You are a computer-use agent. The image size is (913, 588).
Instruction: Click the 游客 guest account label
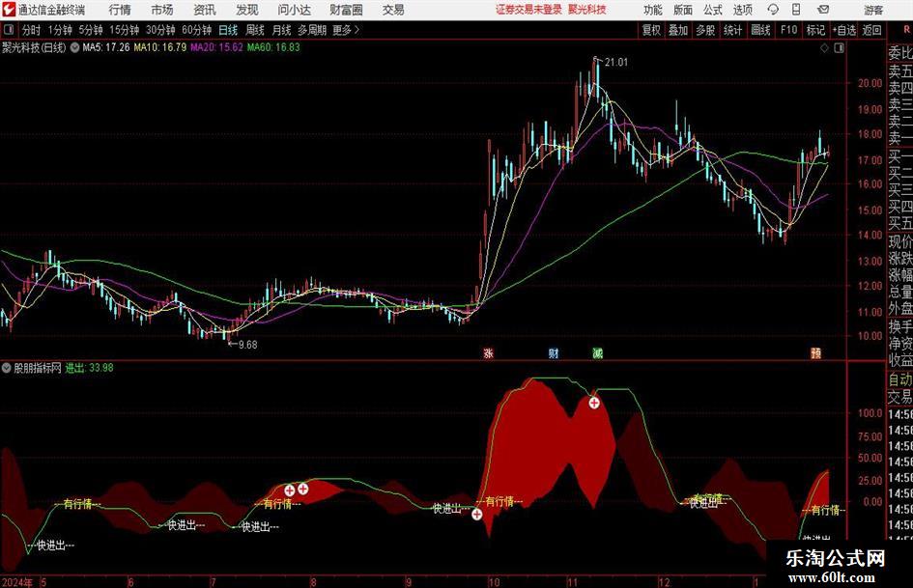click(x=873, y=10)
